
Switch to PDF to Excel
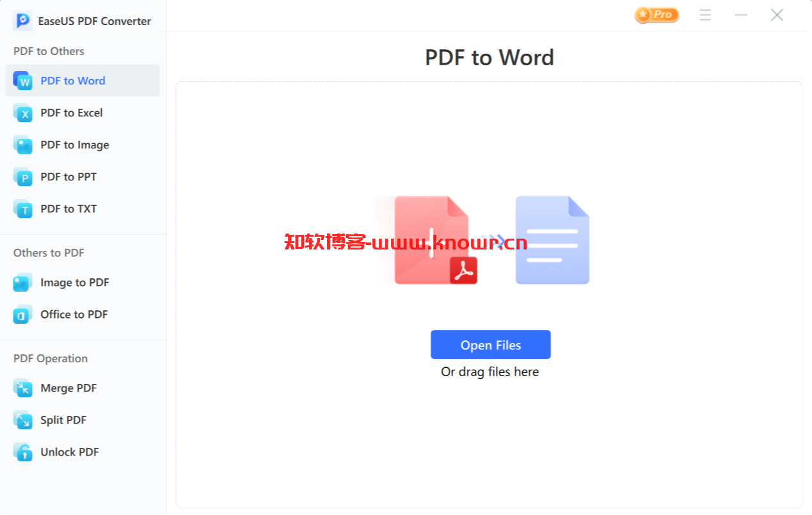(x=82, y=113)
